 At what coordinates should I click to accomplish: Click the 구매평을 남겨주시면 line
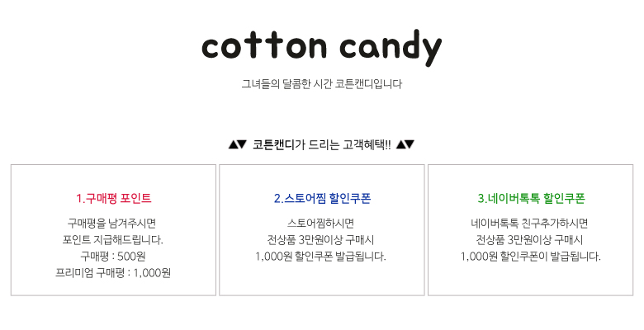click(113, 224)
